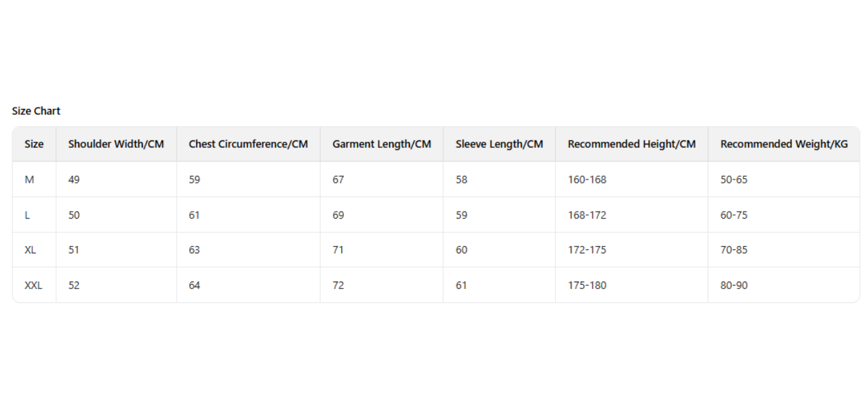This screenshot has height=411, width=868.
Task: Select the Size column header
Action: [34, 144]
